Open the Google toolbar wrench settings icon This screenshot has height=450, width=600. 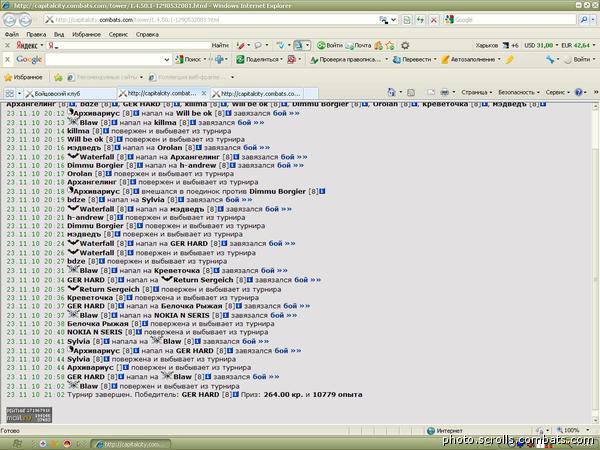point(550,59)
